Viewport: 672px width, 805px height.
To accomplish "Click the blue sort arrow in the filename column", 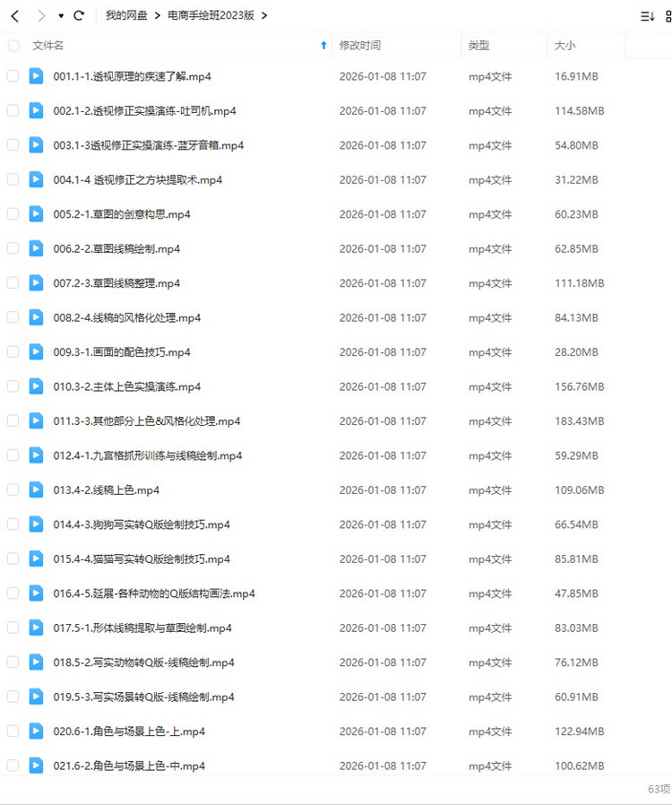I will 323,45.
